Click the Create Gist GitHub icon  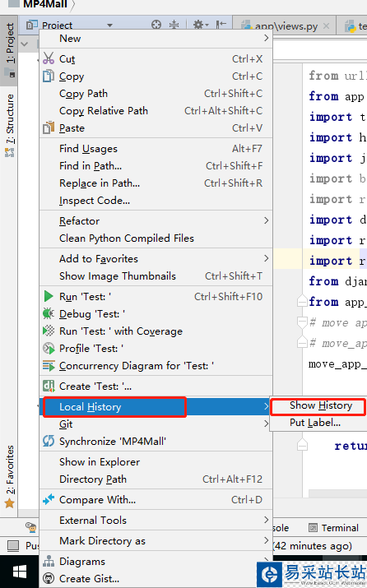49,579
